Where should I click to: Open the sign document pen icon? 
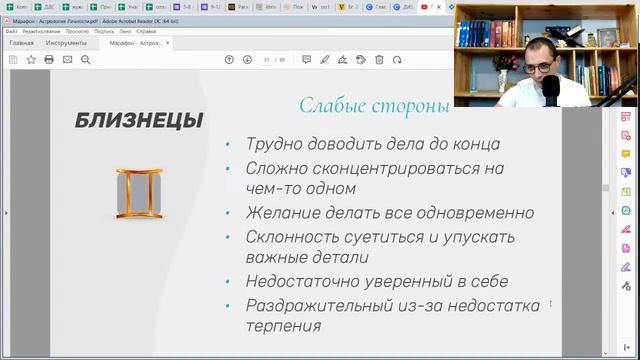(x=342, y=60)
